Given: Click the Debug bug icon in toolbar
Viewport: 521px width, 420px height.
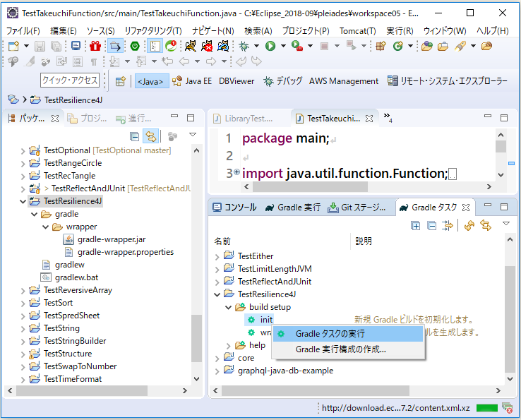Looking at the screenshot, I should (244, 46).
